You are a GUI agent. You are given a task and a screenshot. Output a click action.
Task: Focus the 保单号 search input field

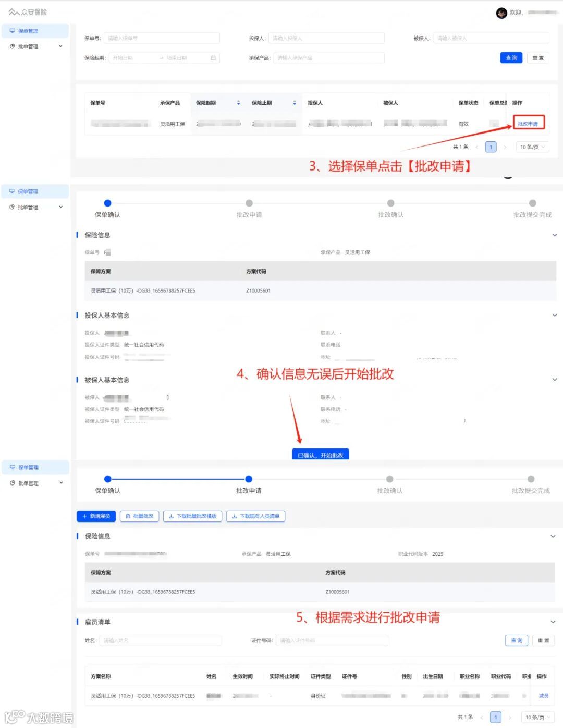pos(162,38)
